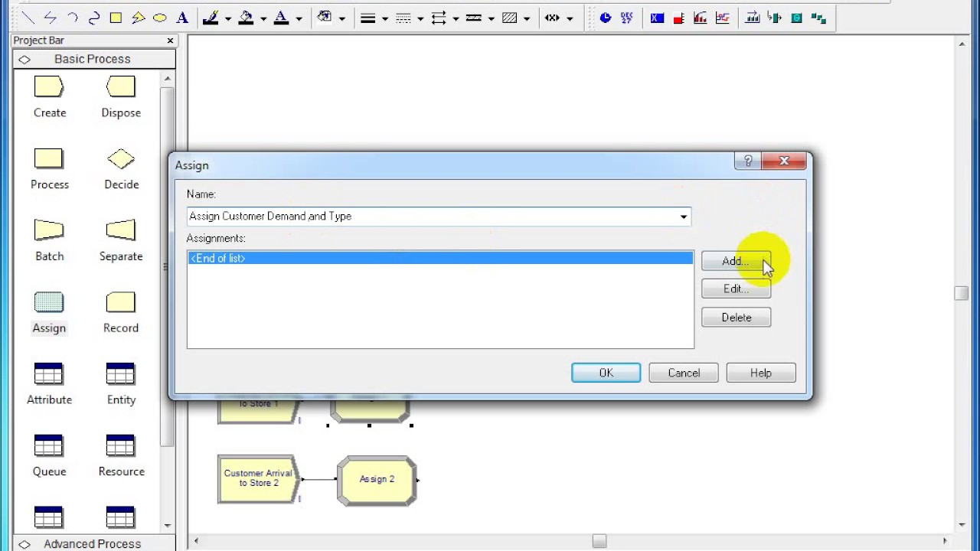Pick the Batch module in Project Bar
Viewport: 980px width, 551px height.
click(x=49, y=241)
